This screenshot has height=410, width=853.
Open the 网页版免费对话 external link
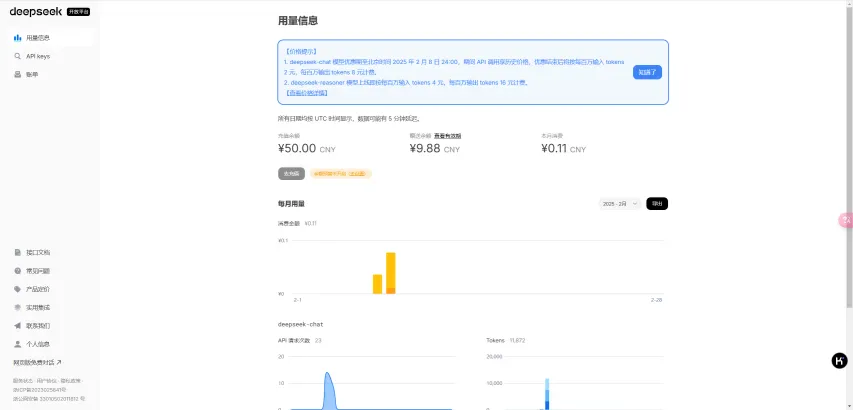(37, 363)
